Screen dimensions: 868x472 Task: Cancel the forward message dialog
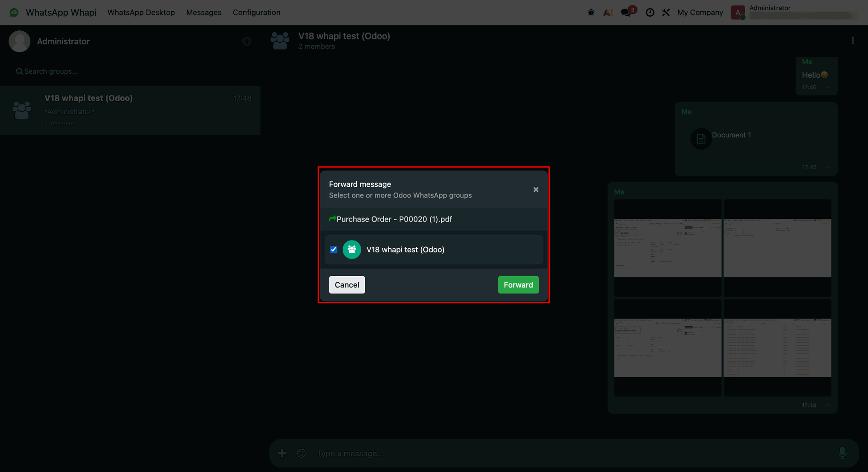(347, 285)
